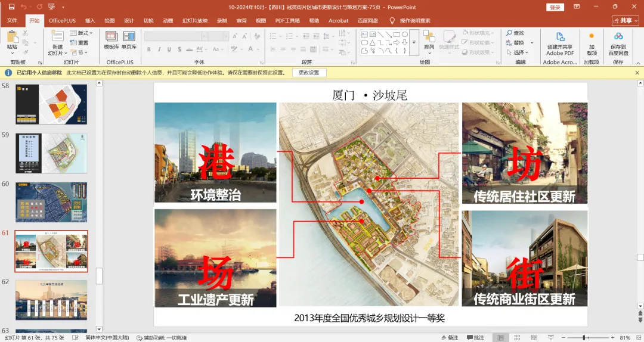
Task: Open the font size combo box
Action: pyautogui.click(x=218, y=36)
